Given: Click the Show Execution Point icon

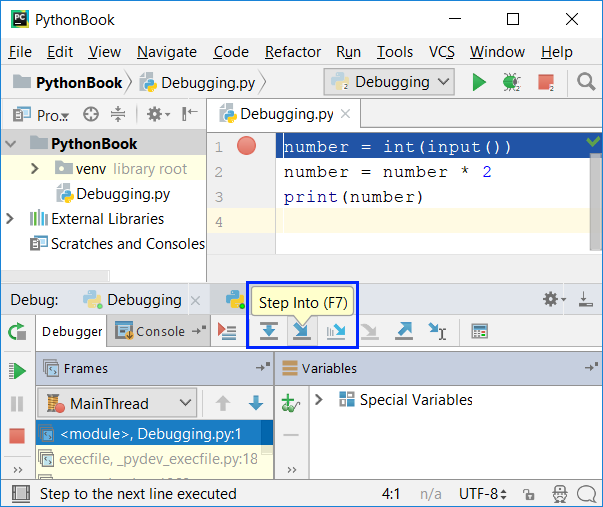Looking at the screenshot, I should point(227,331).
